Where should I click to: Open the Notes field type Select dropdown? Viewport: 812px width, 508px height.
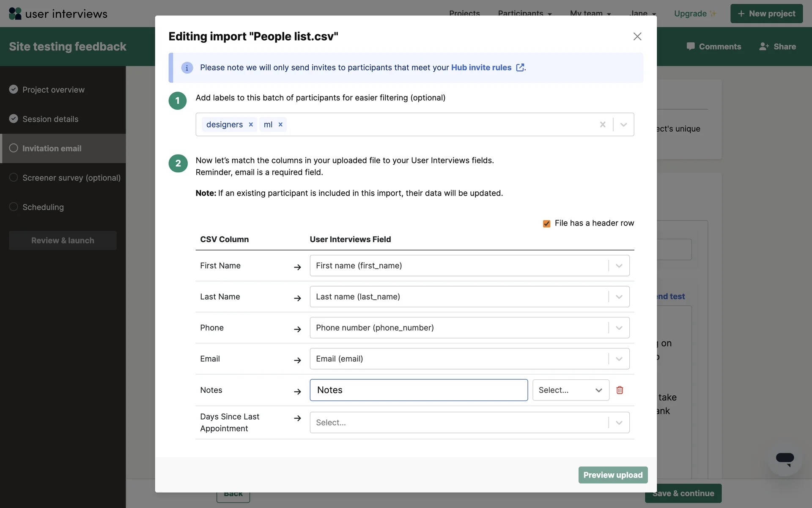pos(570,390)
